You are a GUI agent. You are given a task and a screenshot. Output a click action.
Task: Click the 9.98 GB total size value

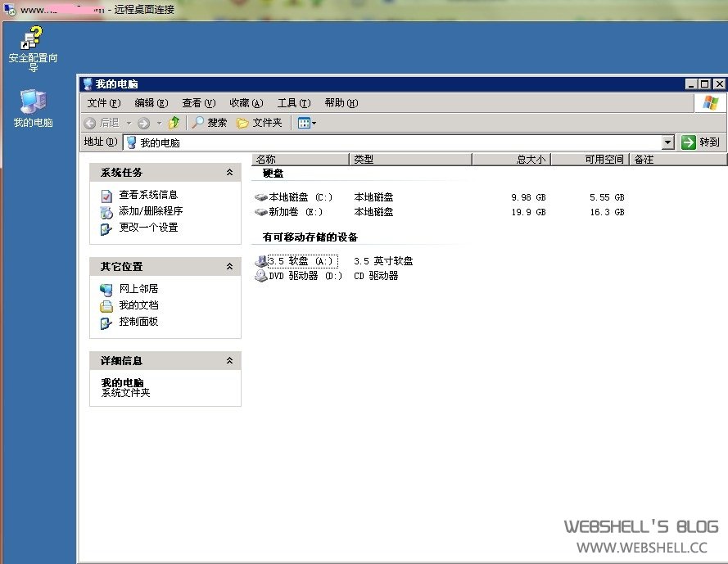click(528, 197)
